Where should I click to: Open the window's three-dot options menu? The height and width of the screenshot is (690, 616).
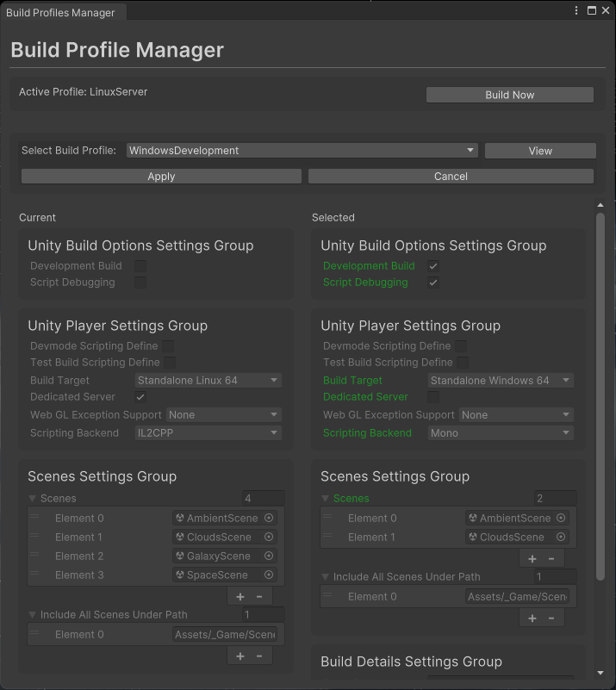(576, 10)
